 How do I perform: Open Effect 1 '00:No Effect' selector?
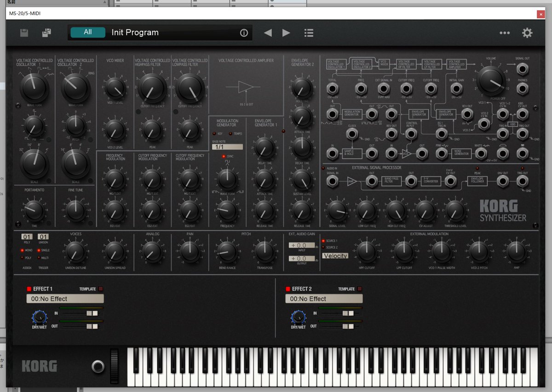(x=65, y=299)
